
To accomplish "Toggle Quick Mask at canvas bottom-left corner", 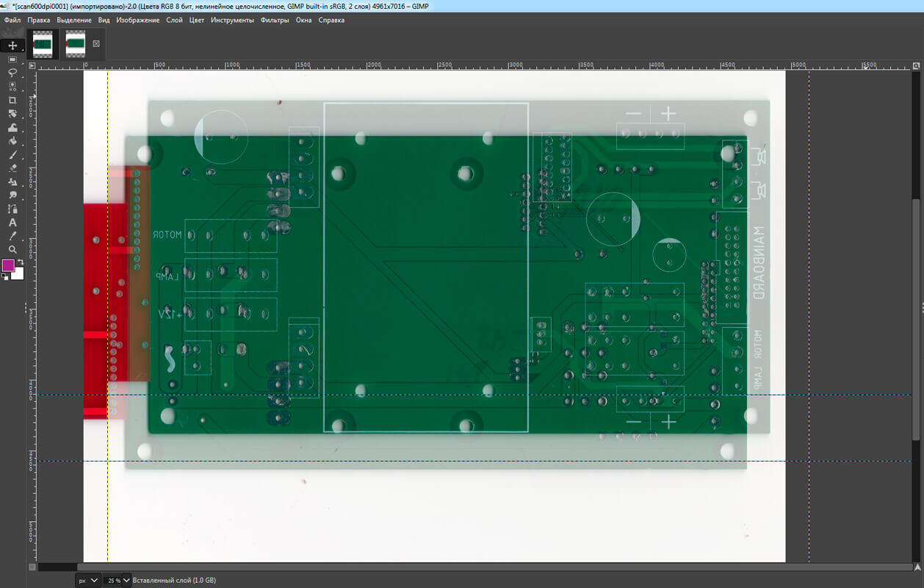I will click(32, 567).
